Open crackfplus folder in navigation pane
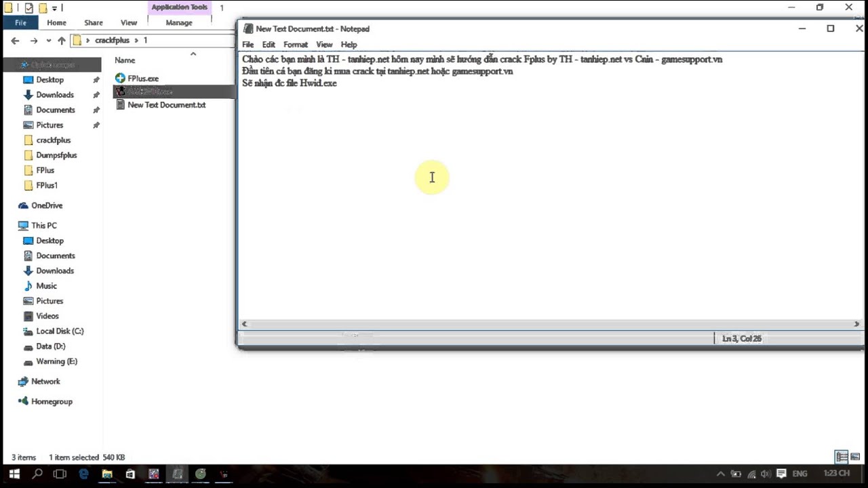This screenshot has width=868, height=488. click(x=54, y=140)
